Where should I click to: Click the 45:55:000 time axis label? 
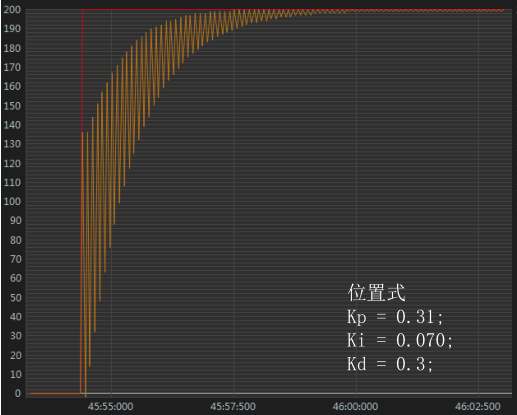click(x=110, y=407)
